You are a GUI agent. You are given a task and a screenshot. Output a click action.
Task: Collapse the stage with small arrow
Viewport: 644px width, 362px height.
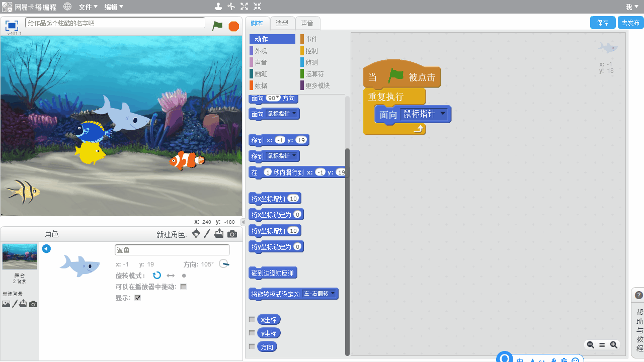243,222
